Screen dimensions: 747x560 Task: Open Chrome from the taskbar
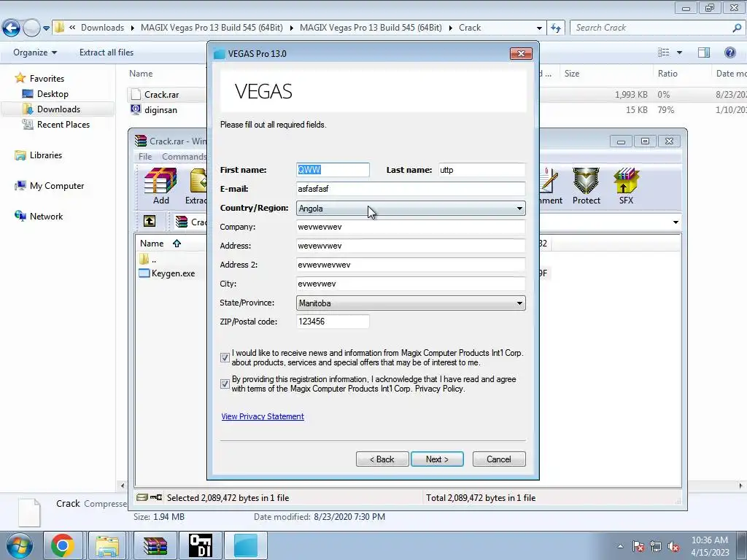[x=63, y=545]
